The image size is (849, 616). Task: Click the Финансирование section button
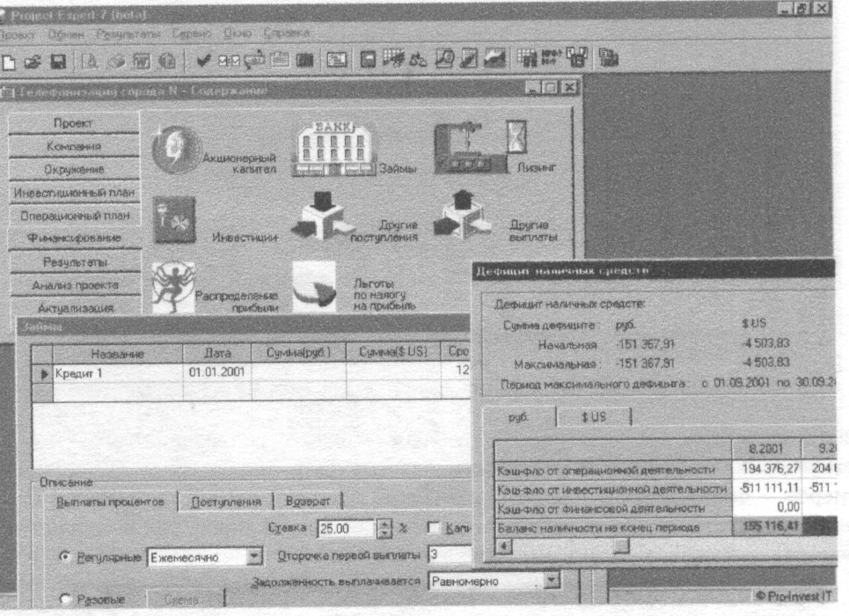[x=75, y=238]
